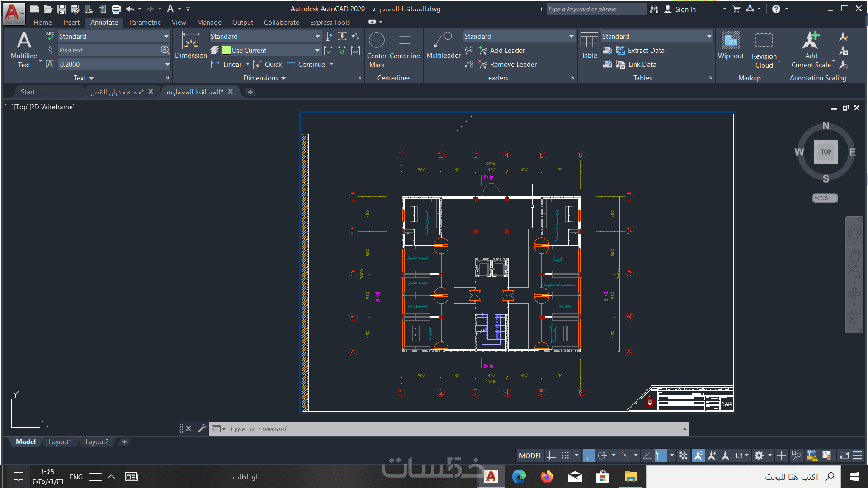Open the Layout1 tab

click(60, 442)
